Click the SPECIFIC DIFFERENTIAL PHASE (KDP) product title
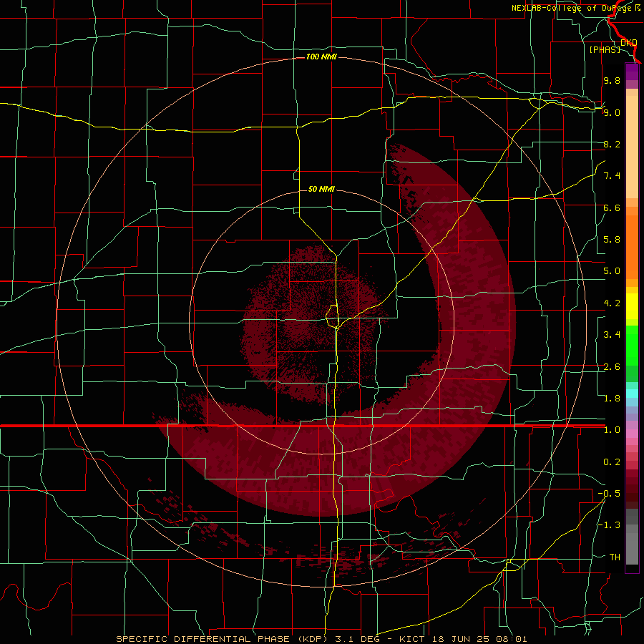The width and height of the screenshot is (644, 644). click(223, 639)
